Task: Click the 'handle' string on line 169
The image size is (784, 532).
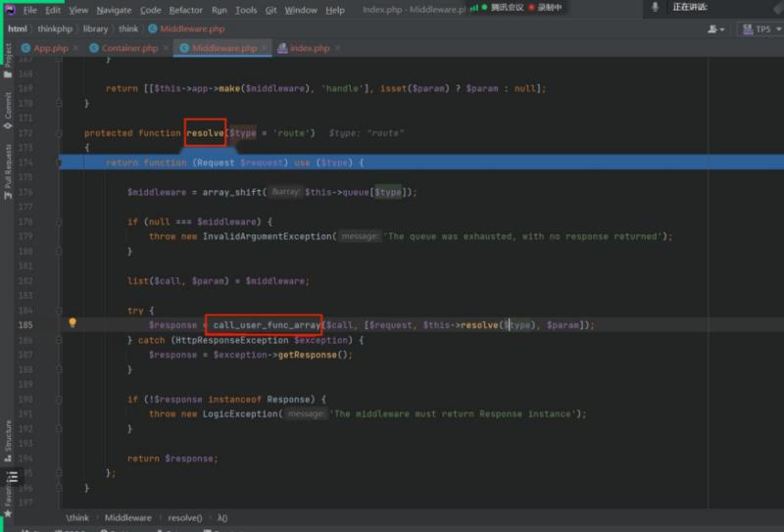Action: pyautogui.click(x=341, y=88)
